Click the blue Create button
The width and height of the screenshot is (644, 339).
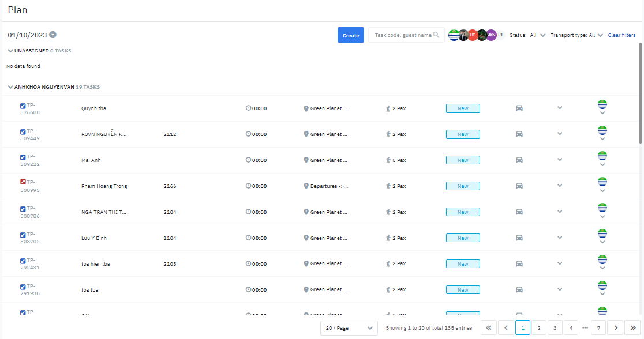click(350, 35)
